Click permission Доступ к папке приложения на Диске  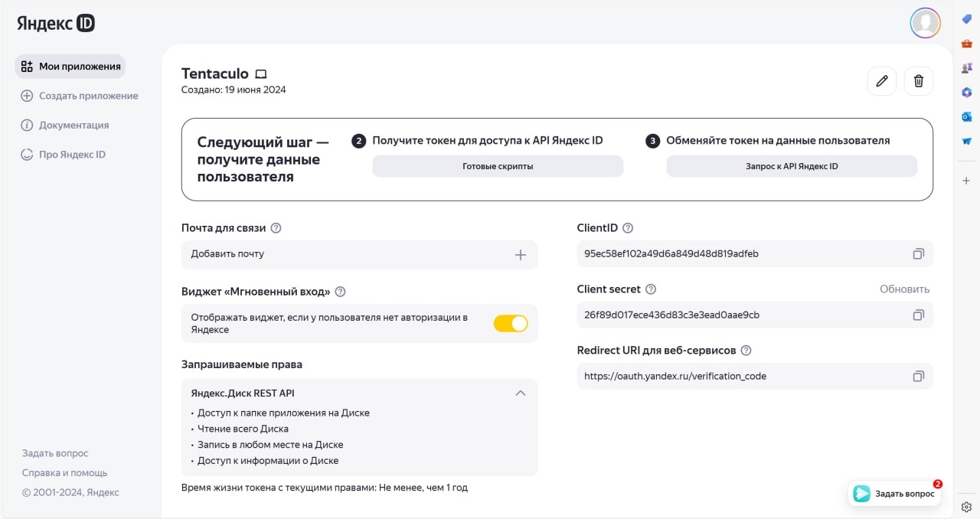tap(283, 413)
